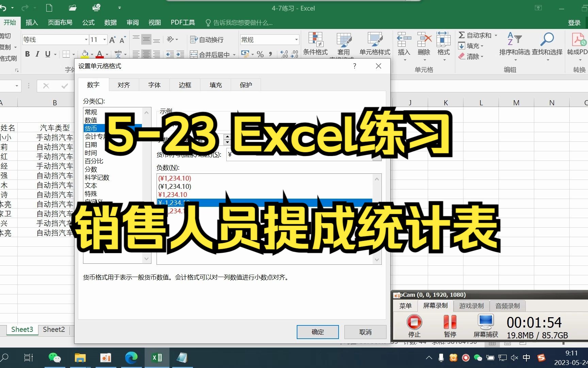Click the oCam Pause (暂停) button
The image size is (588, 368).
coord(450,326)
